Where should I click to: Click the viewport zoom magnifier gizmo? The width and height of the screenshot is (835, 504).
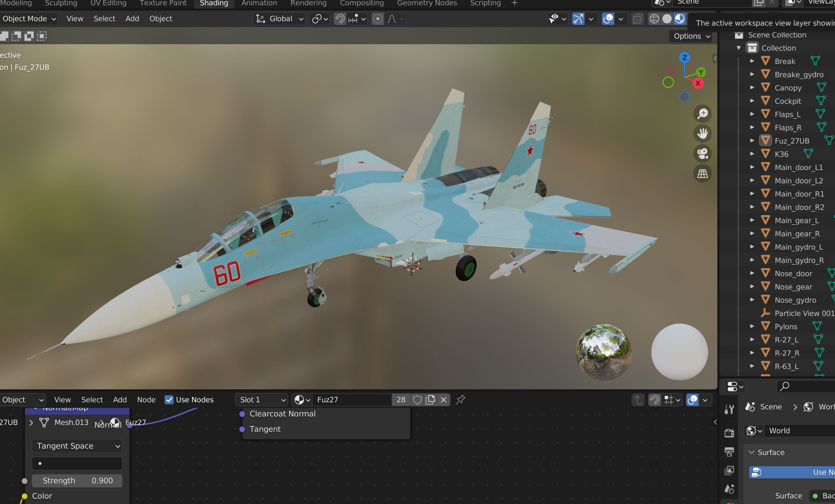(702, 114)
